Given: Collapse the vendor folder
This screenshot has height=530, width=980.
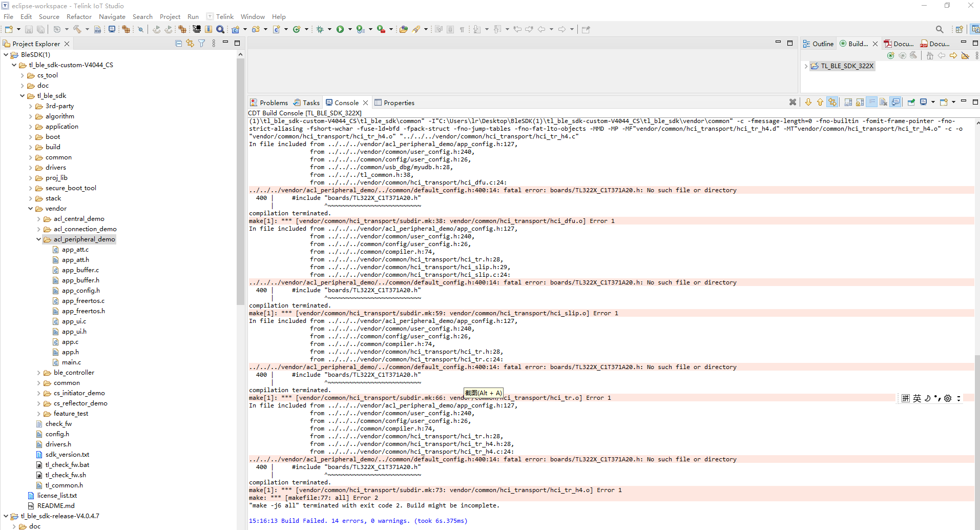Looking at the screenshot, I should click(x=30, y=209).
